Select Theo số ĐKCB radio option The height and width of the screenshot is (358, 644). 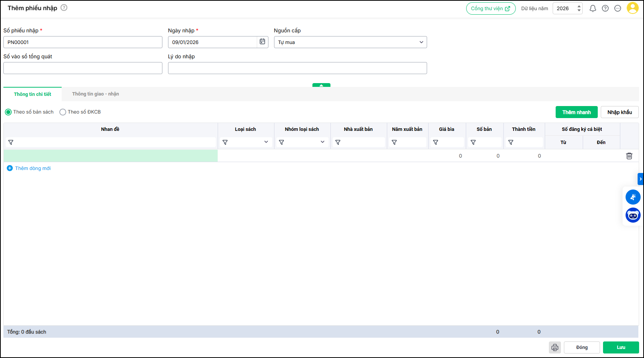point(63,112)
